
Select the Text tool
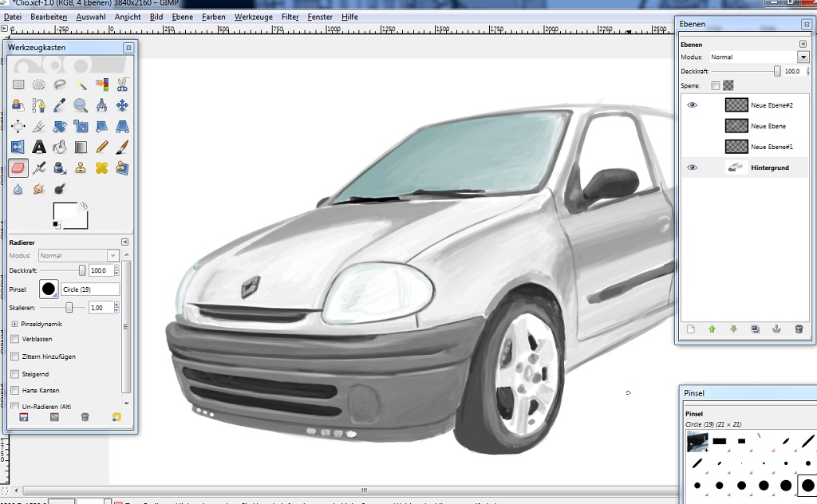click(x=38, y=148)
